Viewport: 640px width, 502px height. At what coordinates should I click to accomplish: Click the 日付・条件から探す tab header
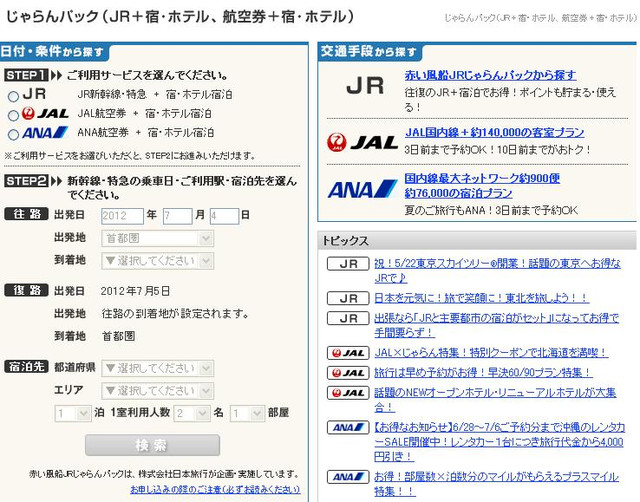coord(53,51)
